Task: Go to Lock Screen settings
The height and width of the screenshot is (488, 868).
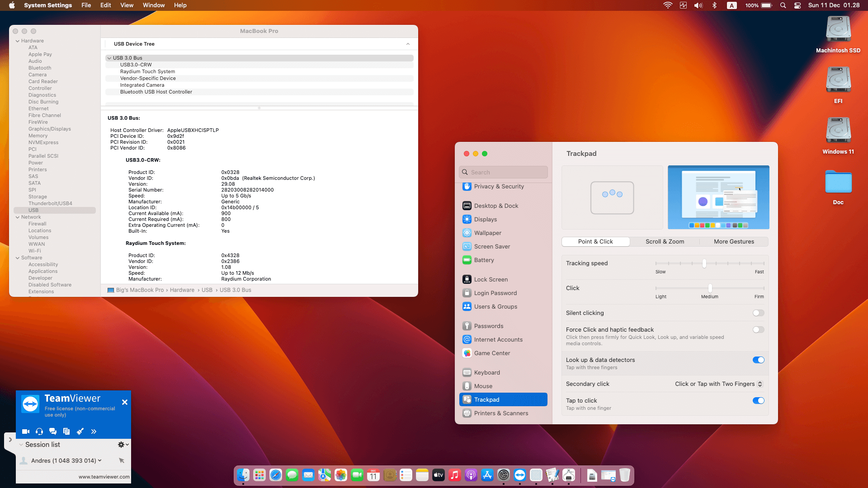Action: click(x=503, y=279)
